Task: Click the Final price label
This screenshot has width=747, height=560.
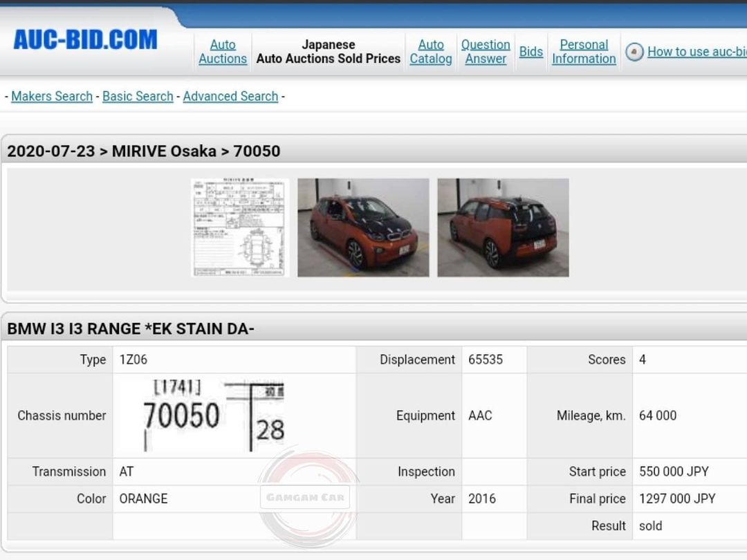Action: [598, 498]
